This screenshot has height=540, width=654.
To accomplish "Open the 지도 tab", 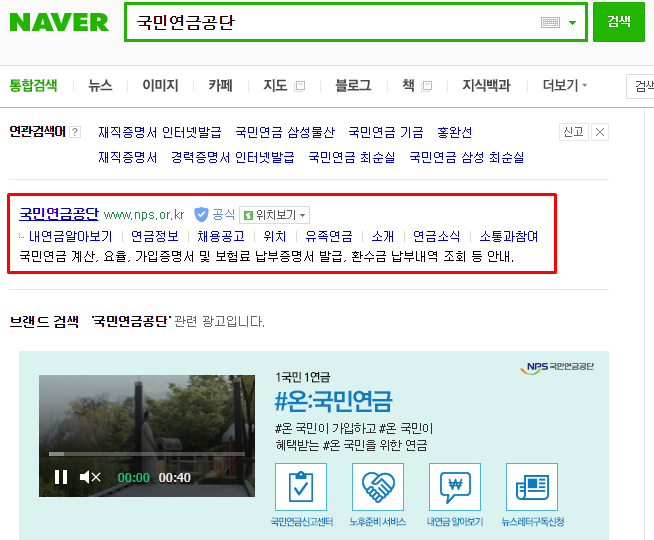I will pyautogui.click(x=275, y=85).
